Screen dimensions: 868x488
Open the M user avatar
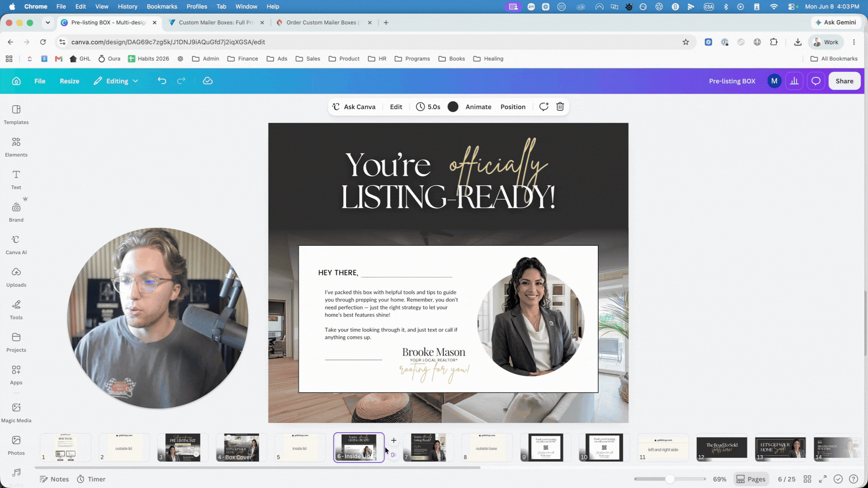tap(774, 81)
